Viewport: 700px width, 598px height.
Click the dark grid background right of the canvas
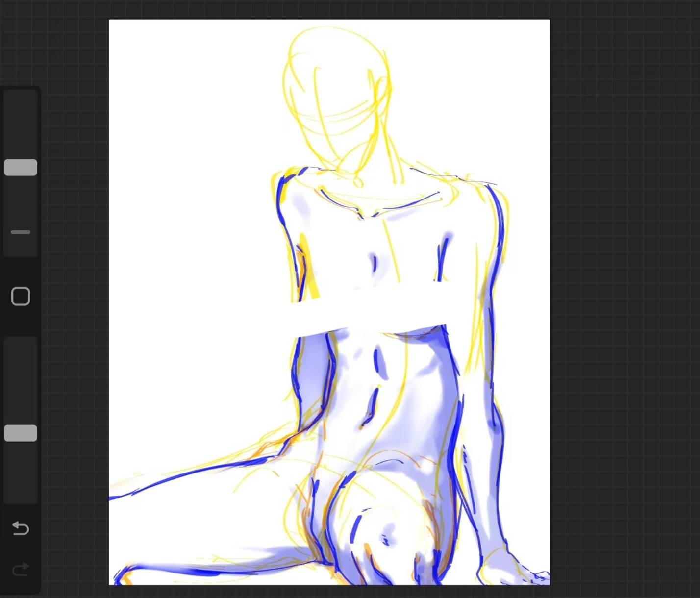coord(623,294)
